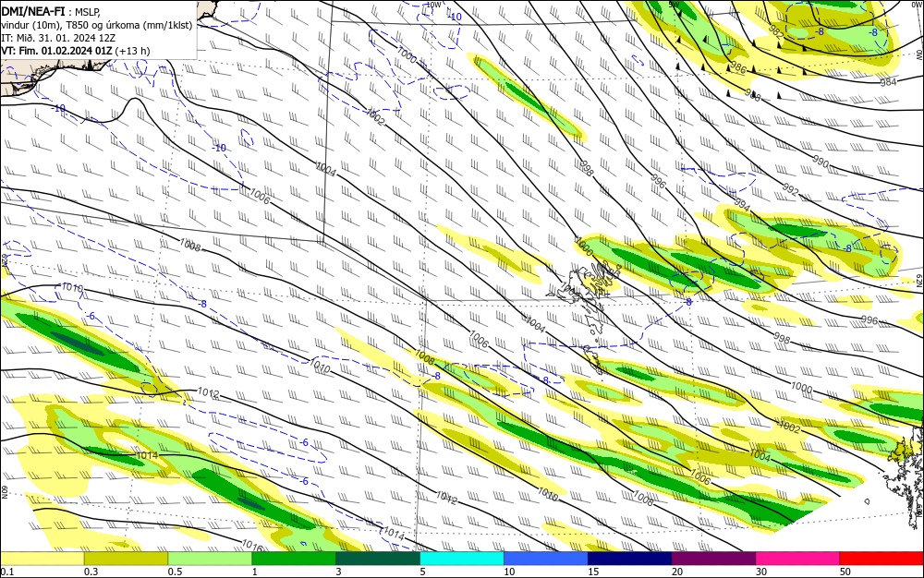This screenshot has height=578, width=924.
Task: Choose the purple 20–30 legend swatch
Action: tap(713, 559)
